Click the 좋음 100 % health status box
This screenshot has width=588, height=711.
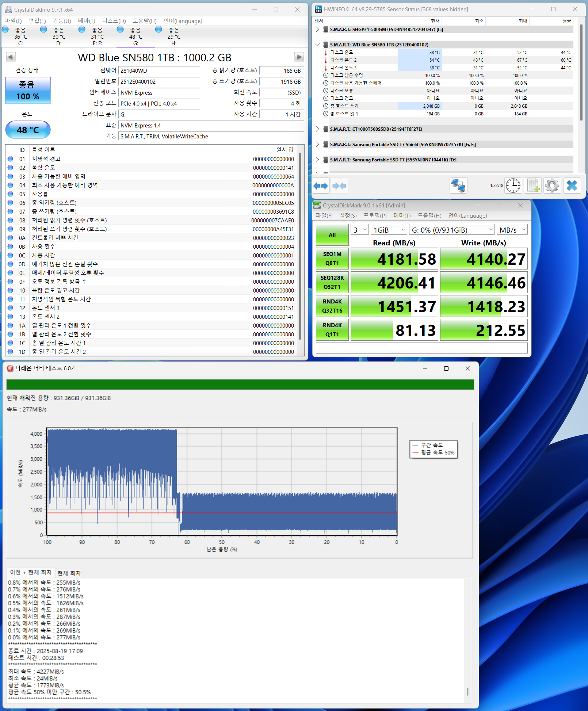28,91
